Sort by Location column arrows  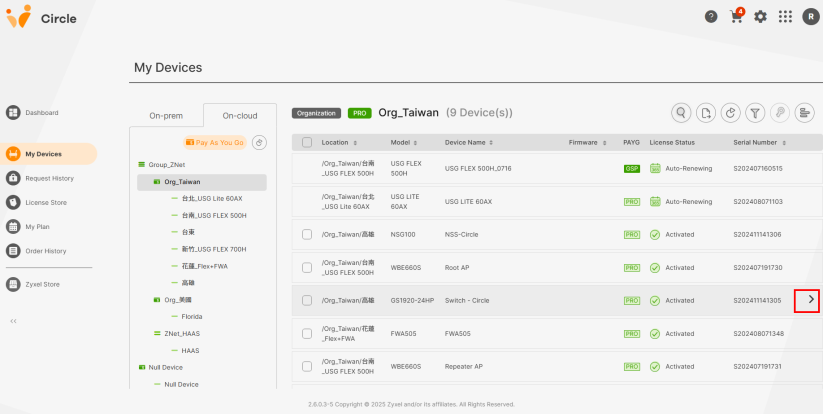pos(355,143)
